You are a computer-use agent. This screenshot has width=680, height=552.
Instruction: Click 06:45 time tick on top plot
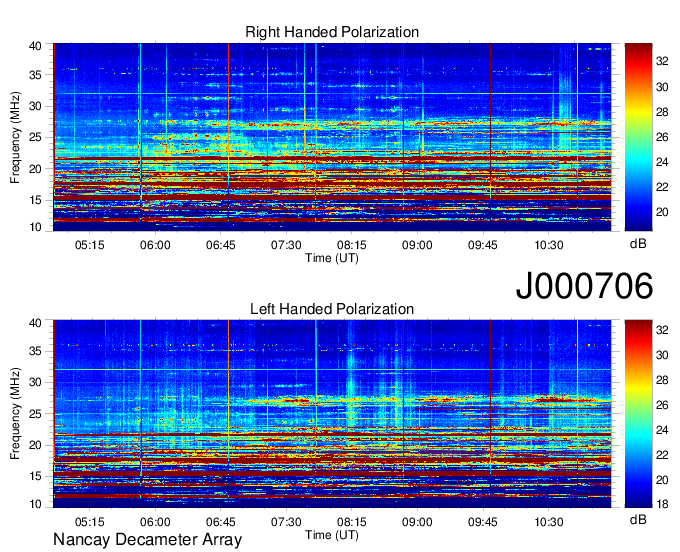(221, 245)
